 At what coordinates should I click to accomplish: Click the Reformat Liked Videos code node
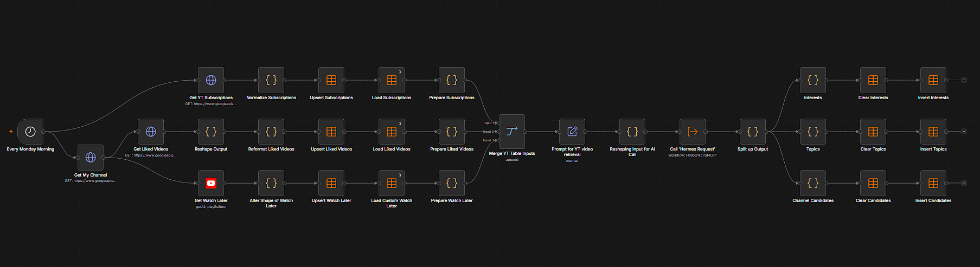pyautogui.click(x=271, y=132)
